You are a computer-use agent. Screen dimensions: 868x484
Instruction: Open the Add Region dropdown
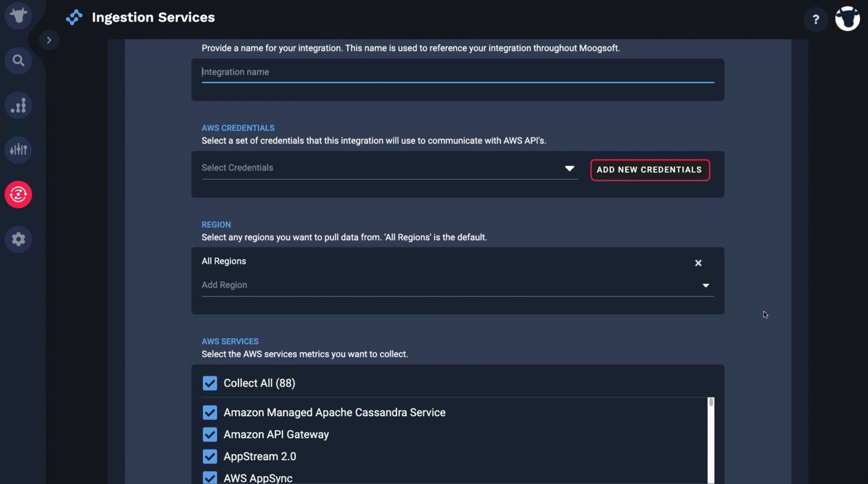pyautogui.click(x=458, y=285)
